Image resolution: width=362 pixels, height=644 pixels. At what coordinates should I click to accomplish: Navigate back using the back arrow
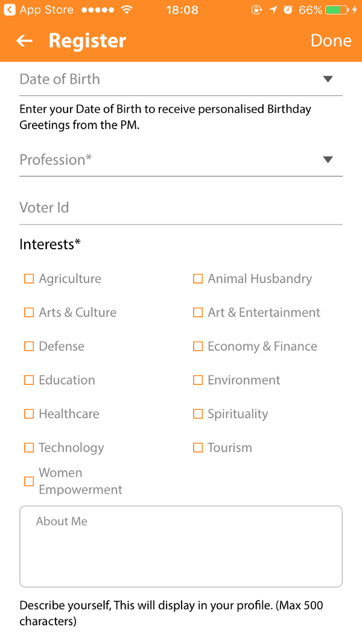click(x=24, y=40)
